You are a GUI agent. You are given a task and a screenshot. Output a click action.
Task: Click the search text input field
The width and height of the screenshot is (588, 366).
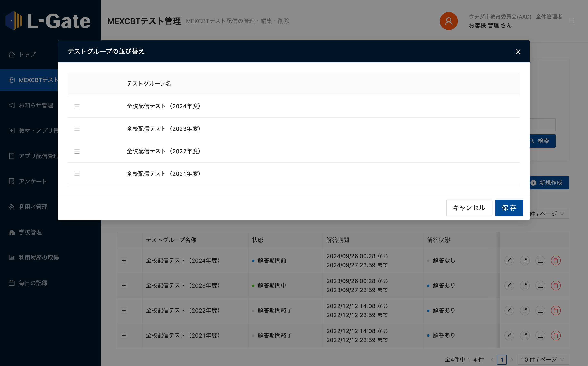pos(543,125)
